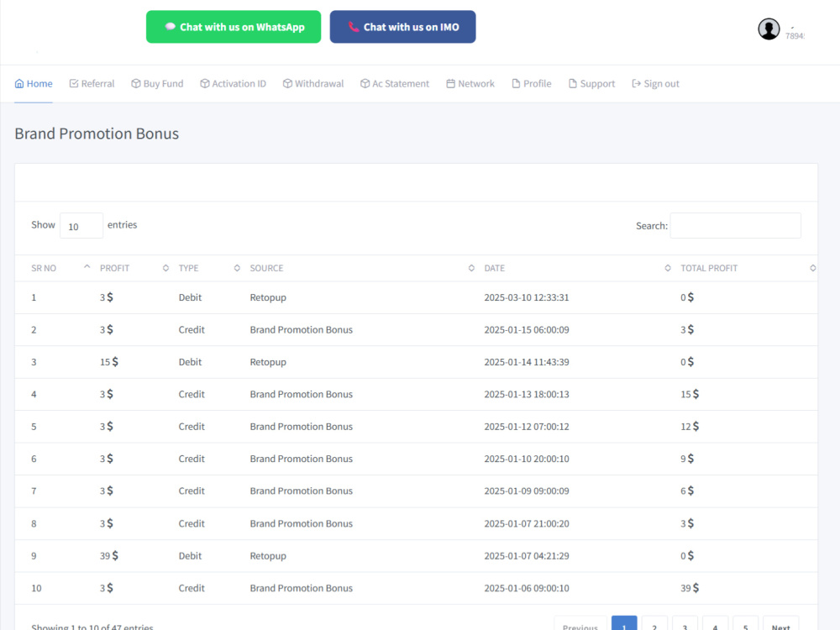Image resolution: width=840 pixels, height=630 pixels.
Task: Click total profit 9 $ cell
Action: pyautogui.click(x=687, y=459)
